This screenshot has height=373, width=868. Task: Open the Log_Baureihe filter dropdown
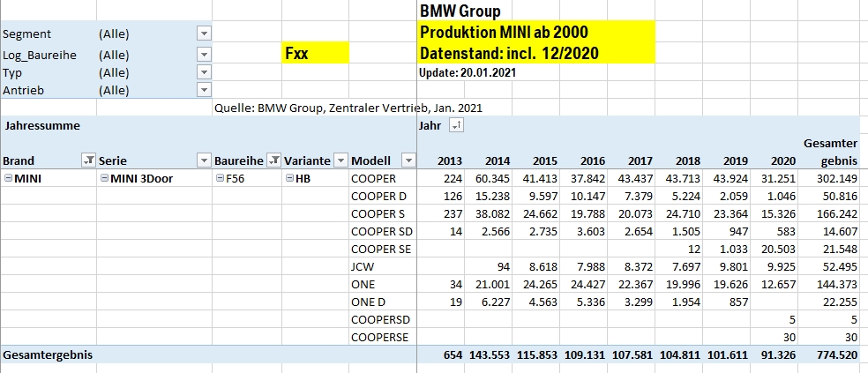click(x=204, y=54)
